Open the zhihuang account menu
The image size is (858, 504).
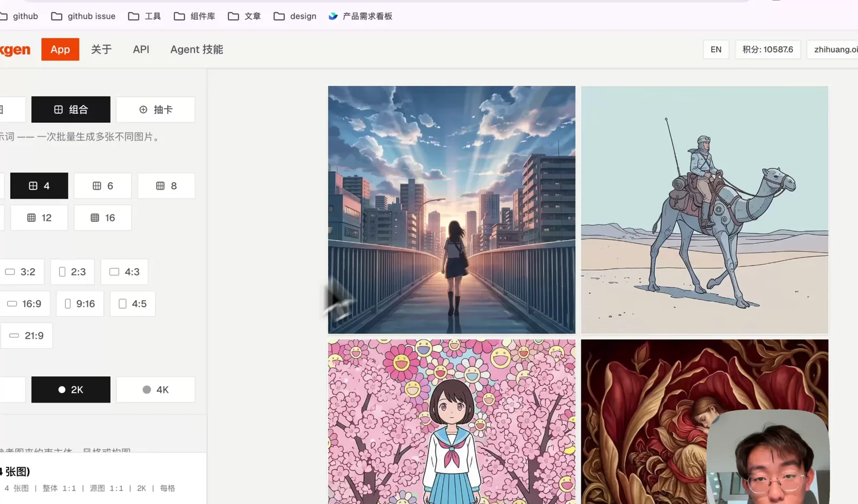click(832, 49)
